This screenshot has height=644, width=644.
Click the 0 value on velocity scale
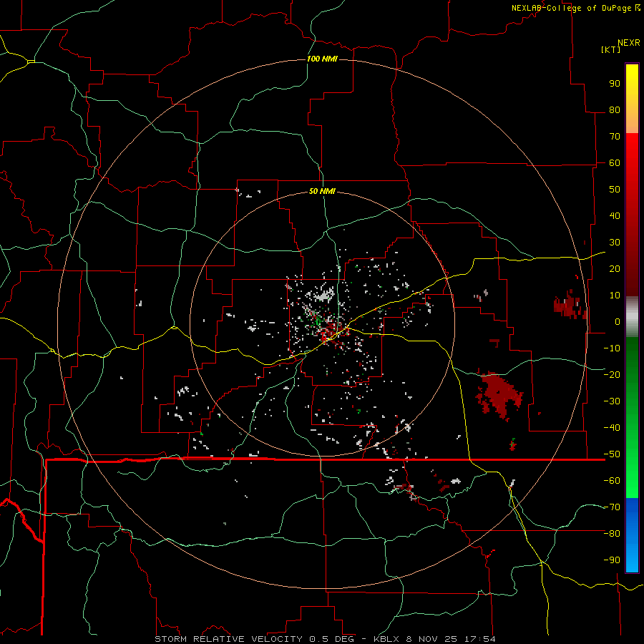pyautogui.click(x=618, y=321)
